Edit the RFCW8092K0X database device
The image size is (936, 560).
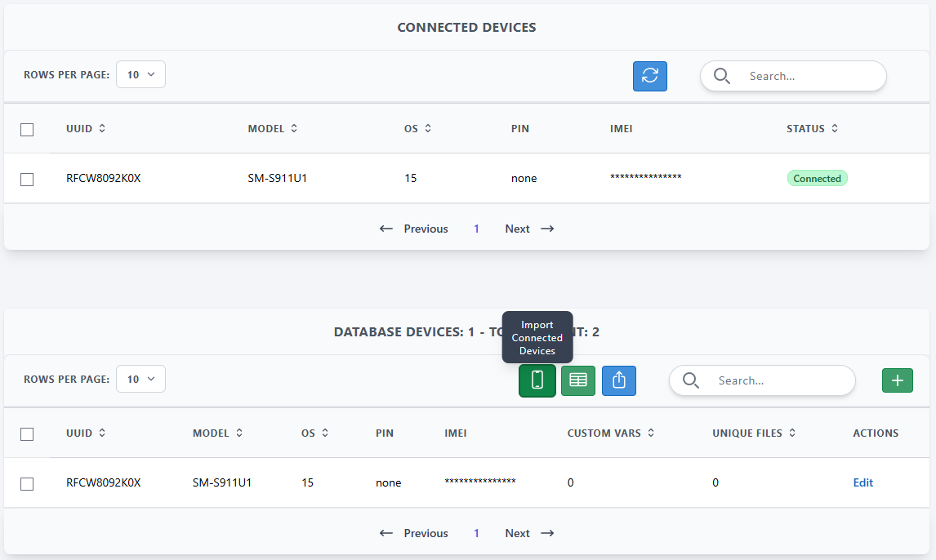[x=862, y=482]
